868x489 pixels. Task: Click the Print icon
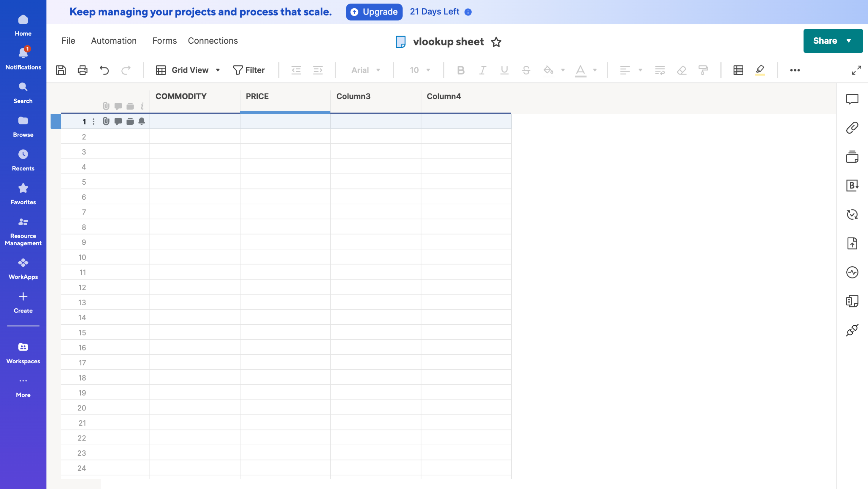pyautogui.click(x=82, y=70)
